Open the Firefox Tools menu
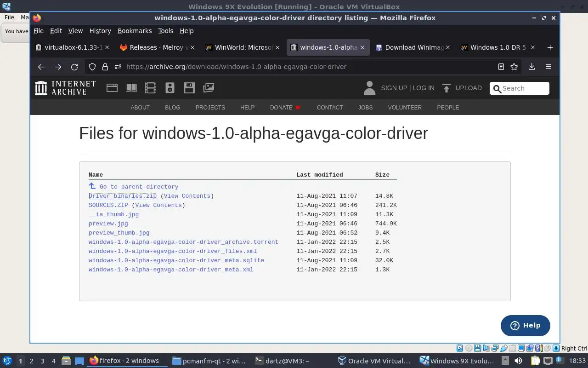 pos(165,31)
